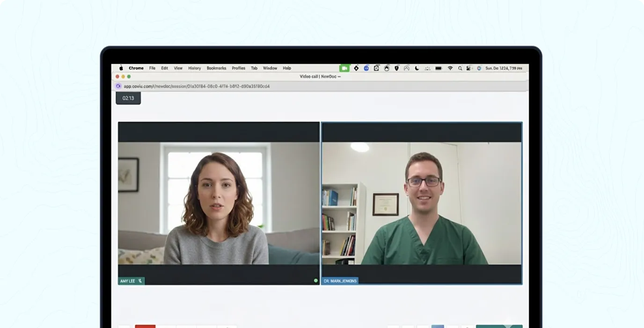The height and width of the screenshot is (328, 644).
Task: Open the History menu
Action: 194,68
